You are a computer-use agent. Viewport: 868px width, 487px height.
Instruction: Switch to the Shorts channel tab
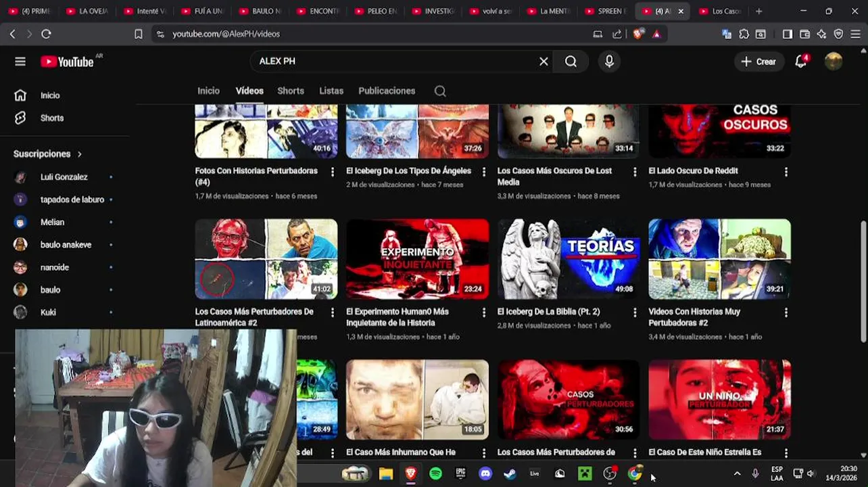pyautogui.click(x=291, y=91)
